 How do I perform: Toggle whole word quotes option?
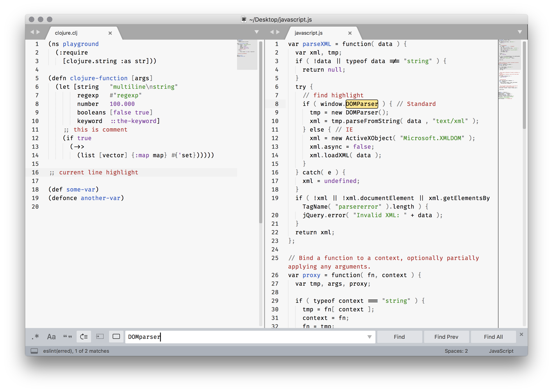click(x=68, y=337)
